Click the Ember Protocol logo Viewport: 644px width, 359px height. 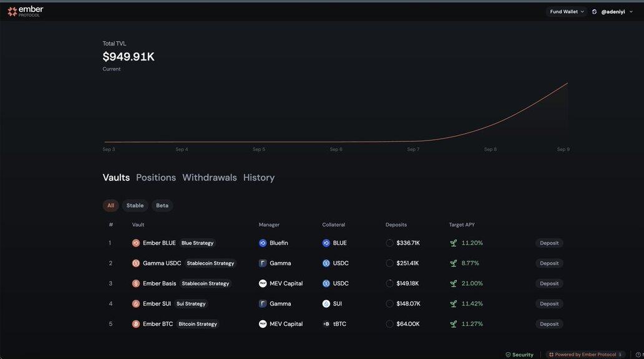[25, 11]
